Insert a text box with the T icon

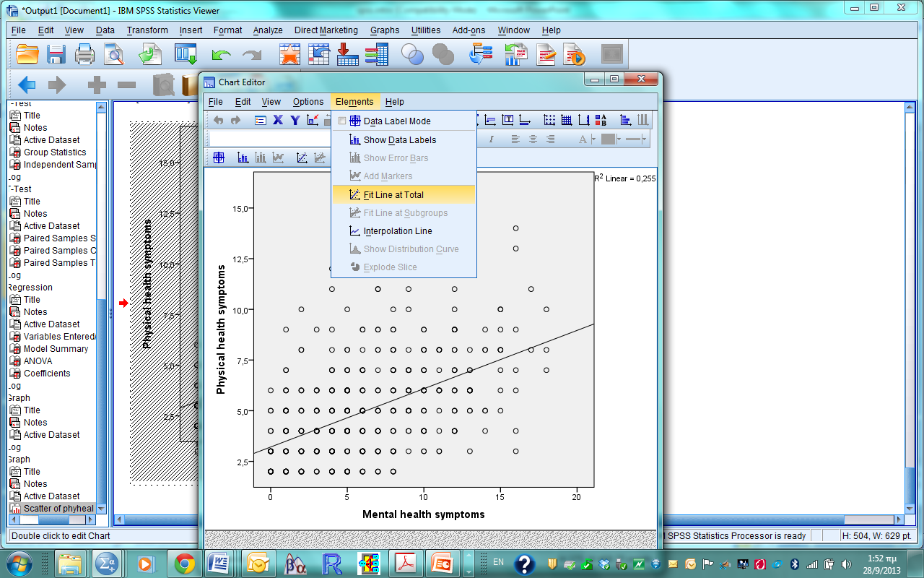click(x=508, y=121)
